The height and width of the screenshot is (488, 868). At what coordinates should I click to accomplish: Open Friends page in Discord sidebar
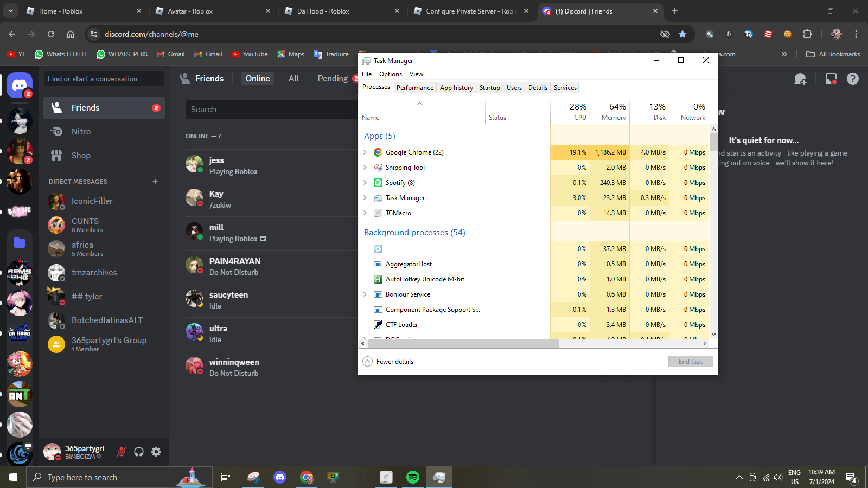(104, 108)
